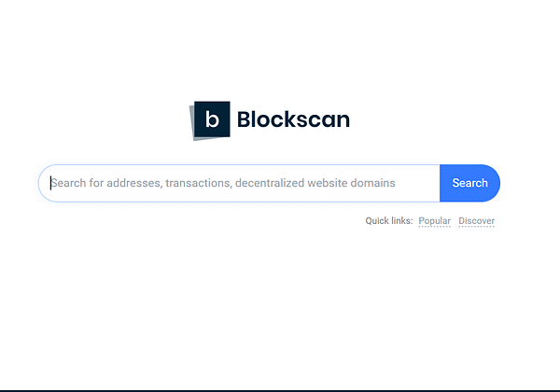Open the Popular quick link
This screenshot has width=560, height=392.
(434, 221)
